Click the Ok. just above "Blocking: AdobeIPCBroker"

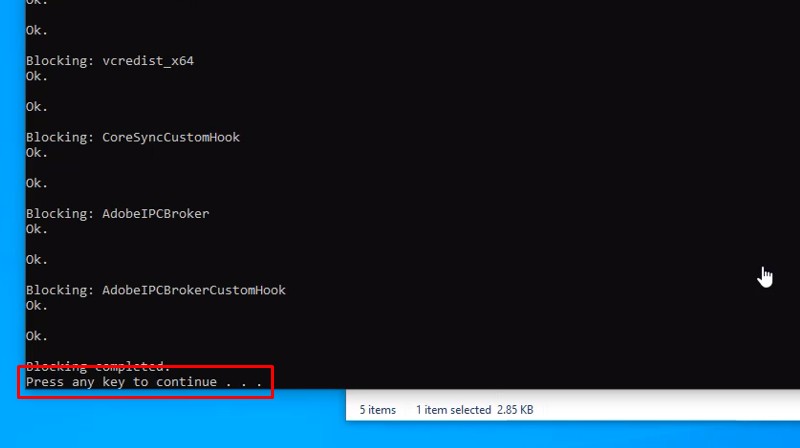click(37, 183)
